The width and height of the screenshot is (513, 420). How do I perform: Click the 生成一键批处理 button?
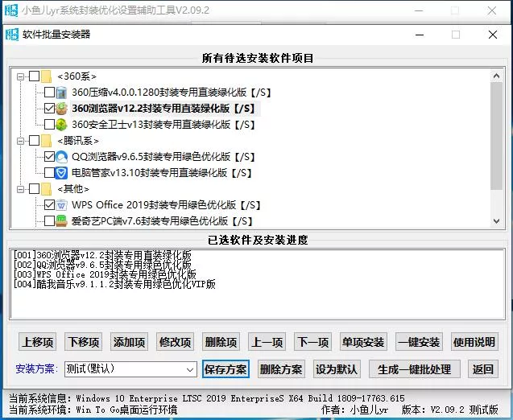[x=415, y=369]
